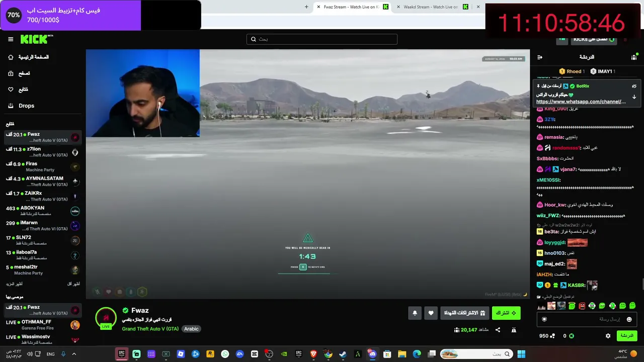Hide the pinned BotRix message
The width and height of the screenshot is (644, 362).
click(634, 86)
